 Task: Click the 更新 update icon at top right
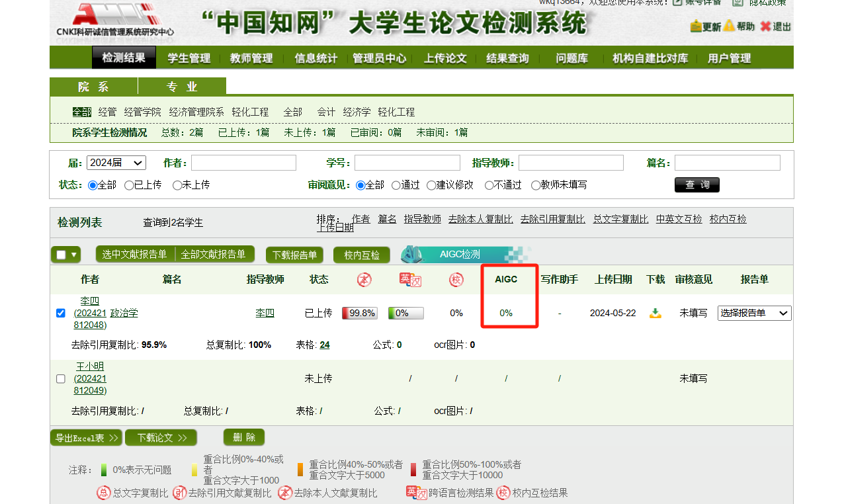[696, 26]
